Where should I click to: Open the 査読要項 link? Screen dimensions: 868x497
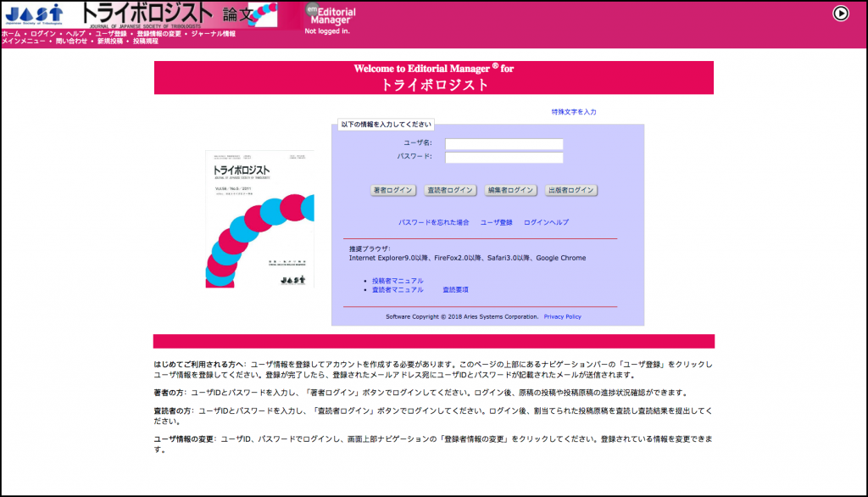pos(455,290)
